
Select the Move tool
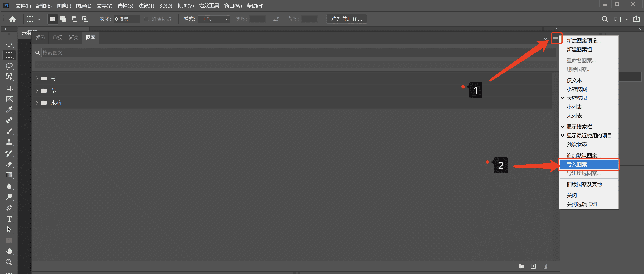(x=9, y=44)
